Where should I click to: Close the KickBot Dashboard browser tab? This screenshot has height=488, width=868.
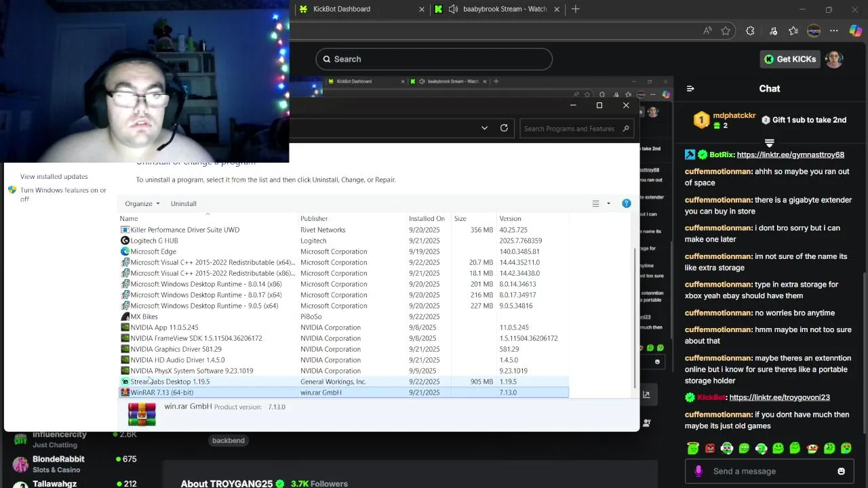[422, 9]
